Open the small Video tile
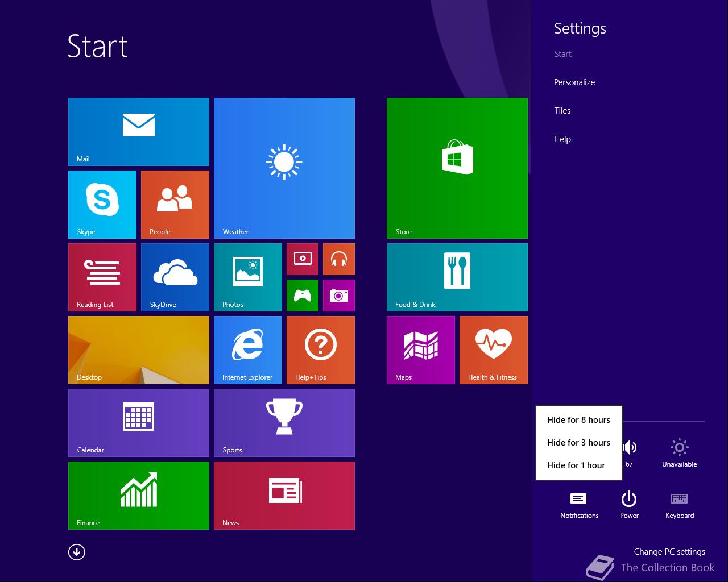This screenshot has width=728, height=582. [303, 259]
